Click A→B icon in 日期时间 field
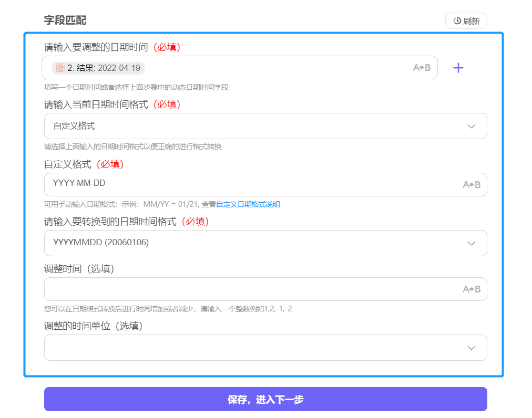The width and height of the screenshot is (532, 418). click(x=422, y=68)
